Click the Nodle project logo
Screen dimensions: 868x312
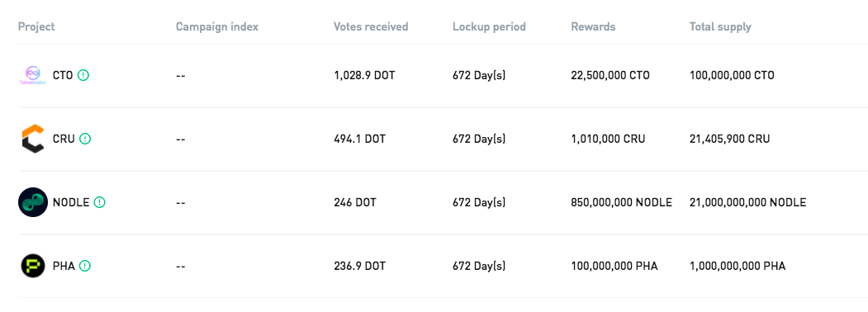[x=33, y=202]
